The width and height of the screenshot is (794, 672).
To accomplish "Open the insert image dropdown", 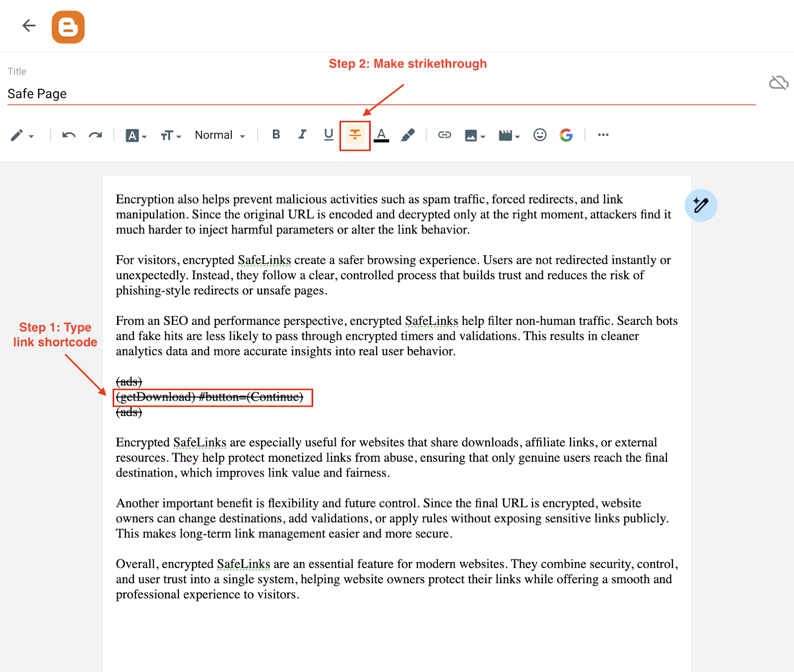I will [475, 135].
